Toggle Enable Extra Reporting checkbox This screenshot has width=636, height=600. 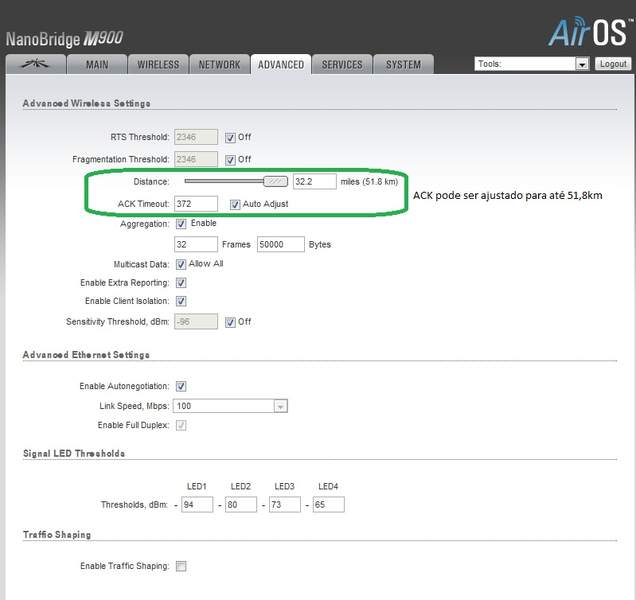click(x=181, y=283)
